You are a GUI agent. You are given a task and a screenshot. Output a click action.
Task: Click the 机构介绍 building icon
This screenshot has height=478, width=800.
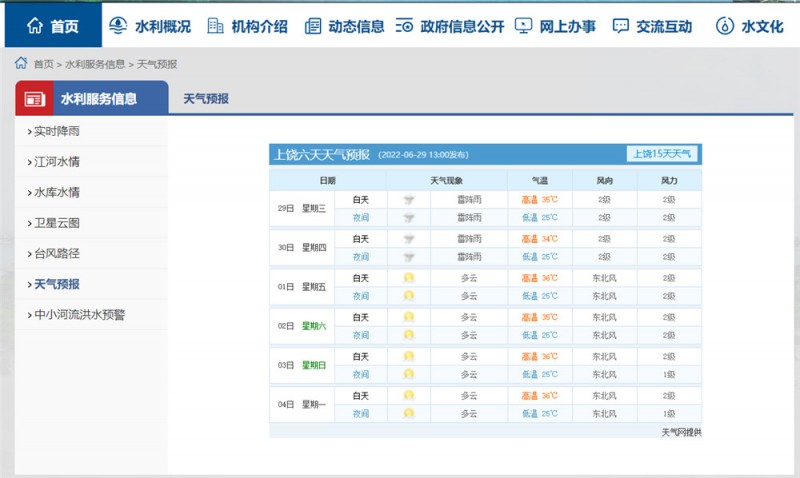click(215, 26)
